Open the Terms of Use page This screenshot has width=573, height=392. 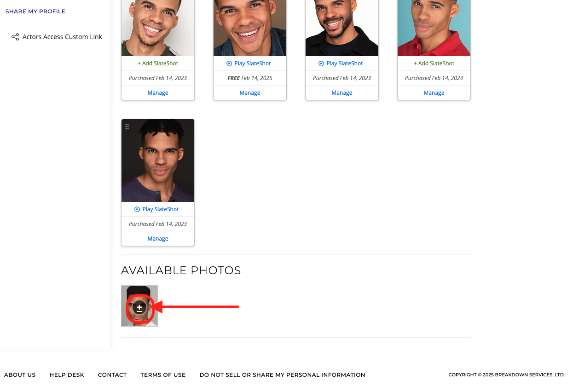tap(163, 375)
